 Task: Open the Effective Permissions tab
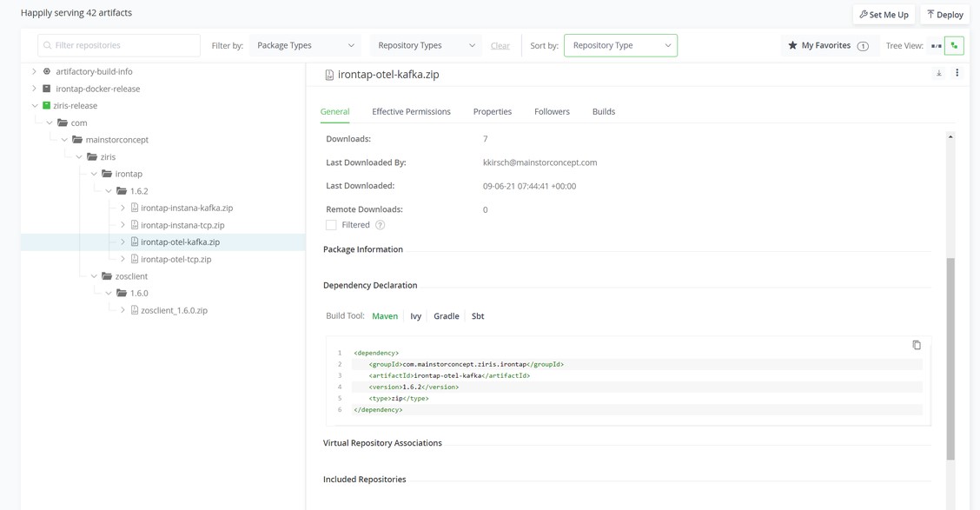[x=411, y=112]
